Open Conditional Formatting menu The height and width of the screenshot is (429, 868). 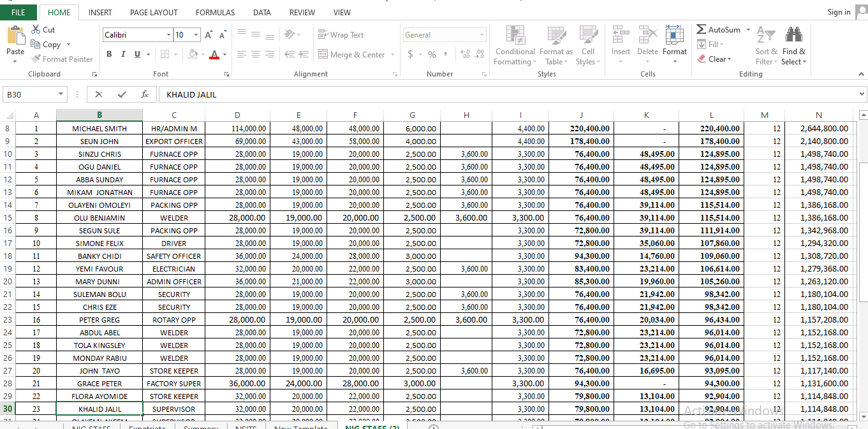515,45
